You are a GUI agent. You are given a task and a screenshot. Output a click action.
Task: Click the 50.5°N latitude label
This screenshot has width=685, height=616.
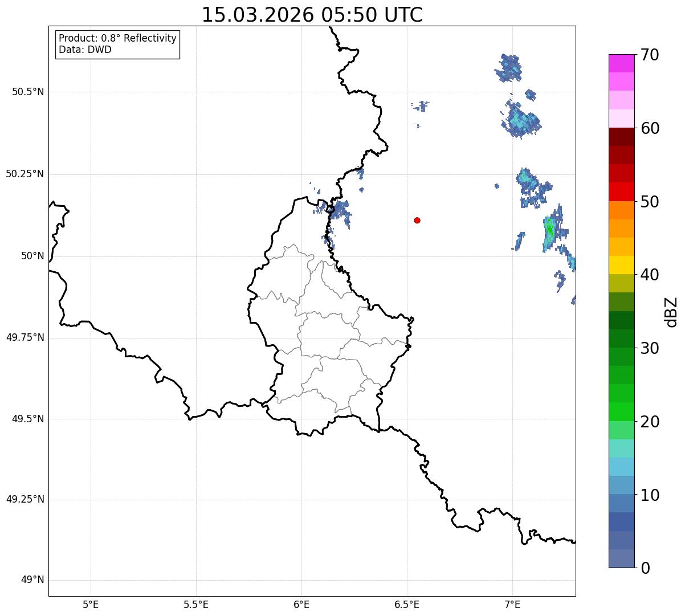[28, 92]
